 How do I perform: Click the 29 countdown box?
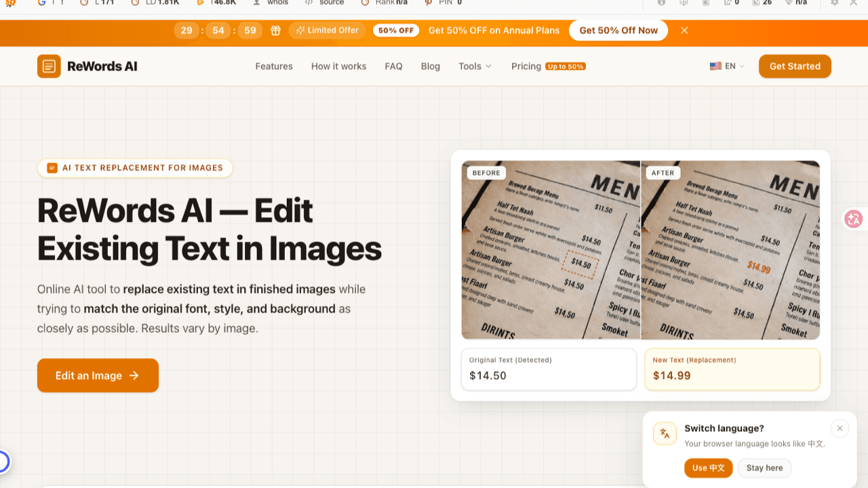186,30
